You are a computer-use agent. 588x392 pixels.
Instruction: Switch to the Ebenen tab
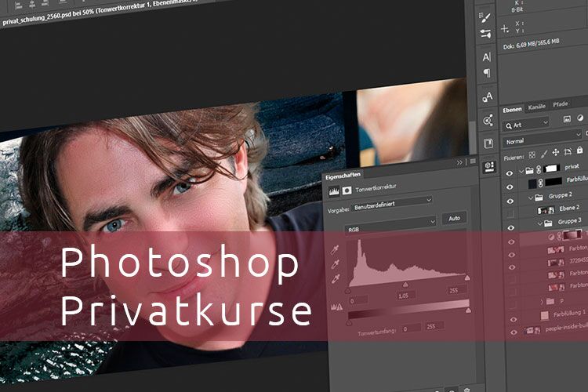(512, 110)
